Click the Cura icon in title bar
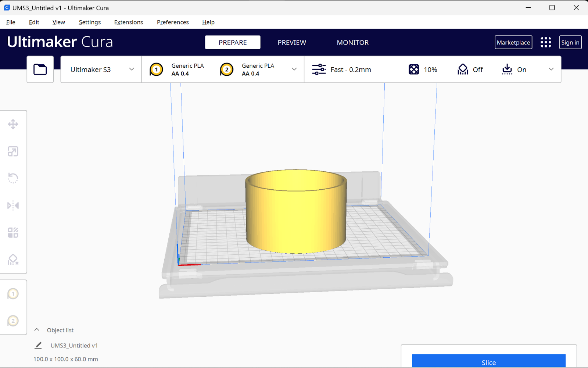The width and height of the screenshot is (588, 368). (x=7, y=8)
